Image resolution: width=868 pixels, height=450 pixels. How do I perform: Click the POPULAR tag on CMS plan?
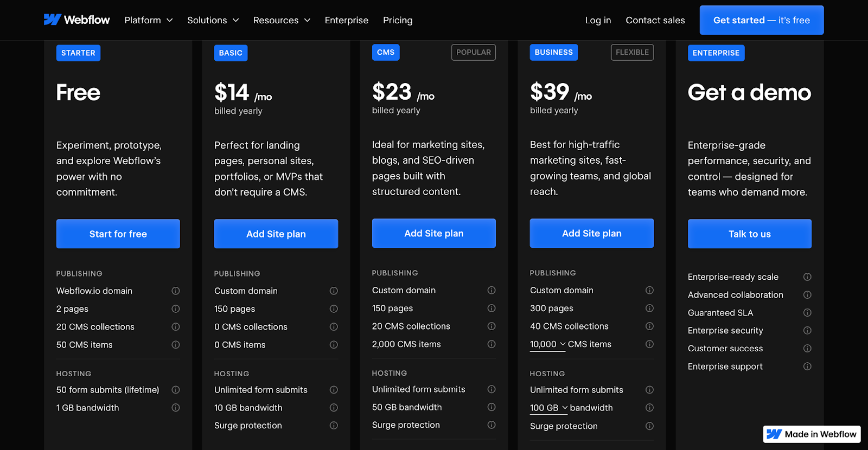coord(474,52)
